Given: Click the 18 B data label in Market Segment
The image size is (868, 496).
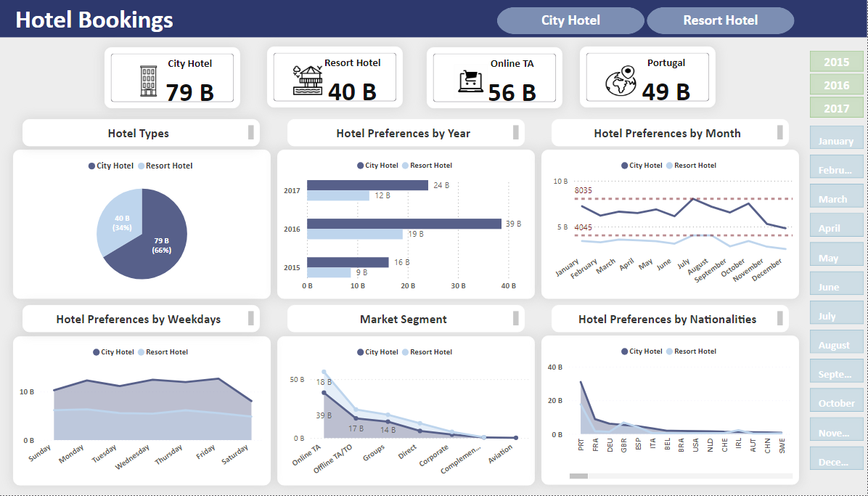Looking at the screenshot, I should coord(324,382).
